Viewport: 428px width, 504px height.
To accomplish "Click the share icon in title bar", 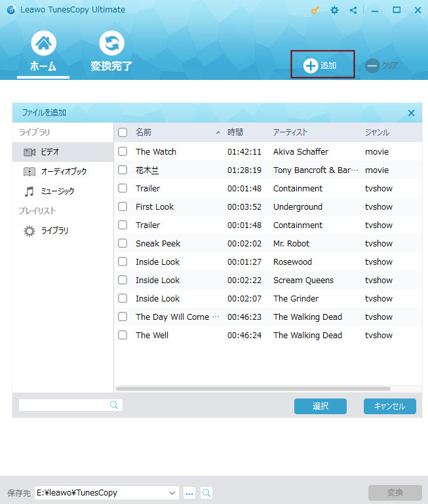I will tap(353, 10).
